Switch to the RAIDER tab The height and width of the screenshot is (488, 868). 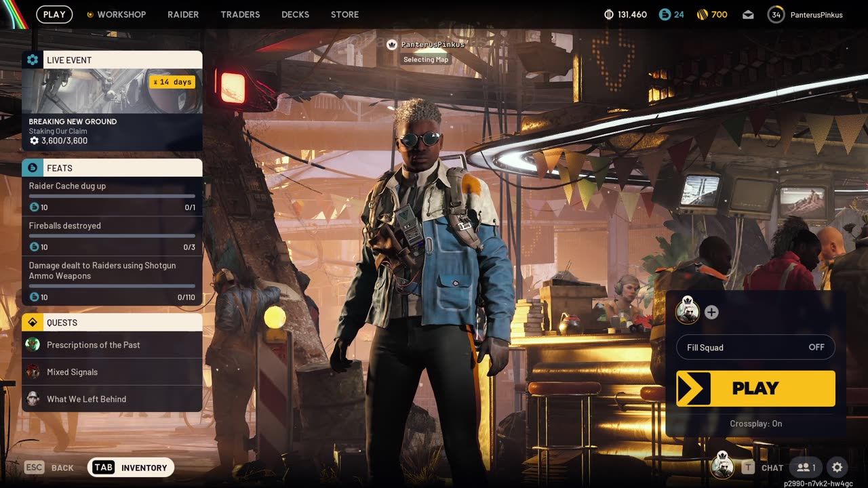pos(183,14)
